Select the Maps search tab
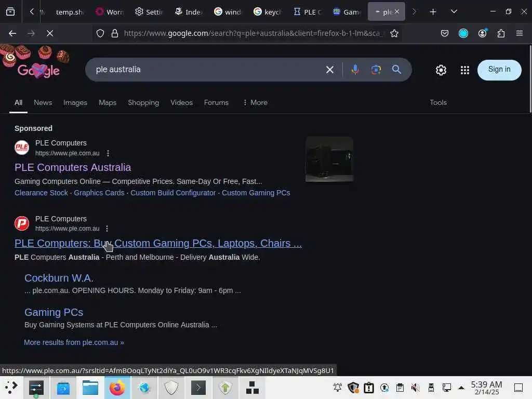The width and height of the screenshot is (532, 399). coord(108,102)
